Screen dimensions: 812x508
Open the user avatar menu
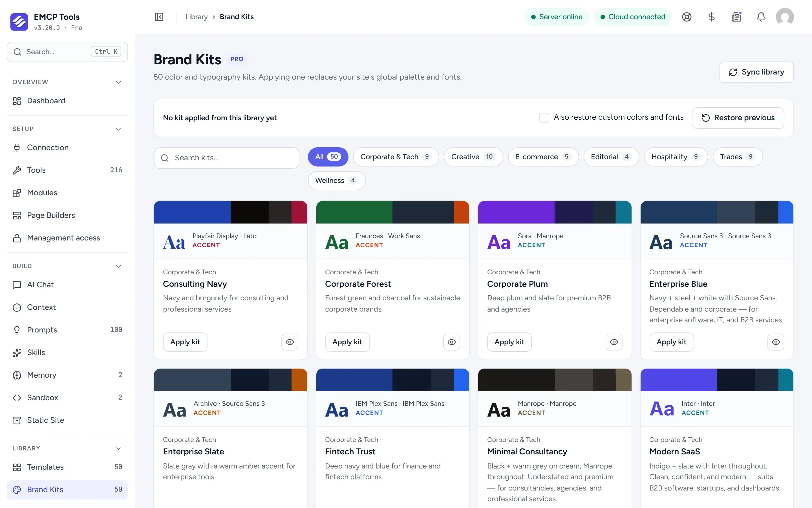[784, 17]
